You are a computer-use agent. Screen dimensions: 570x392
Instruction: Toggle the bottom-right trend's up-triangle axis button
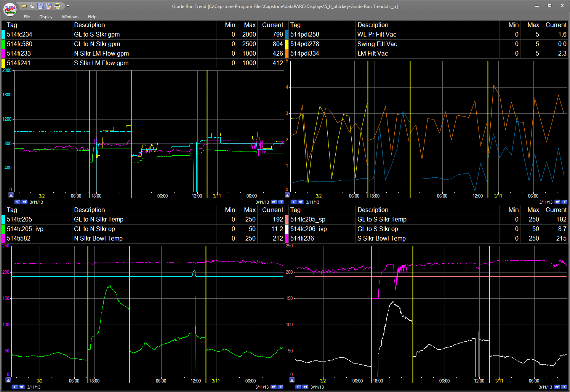click(x=292, y=380)
